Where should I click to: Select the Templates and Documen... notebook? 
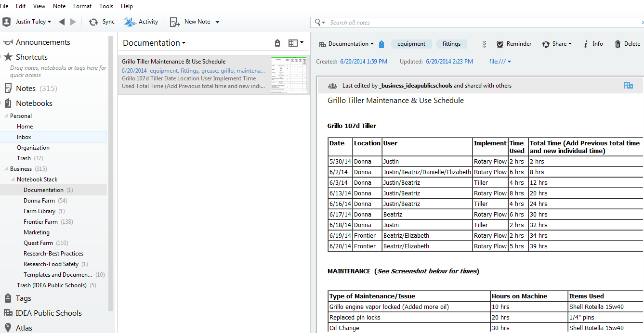coord(64,275)
